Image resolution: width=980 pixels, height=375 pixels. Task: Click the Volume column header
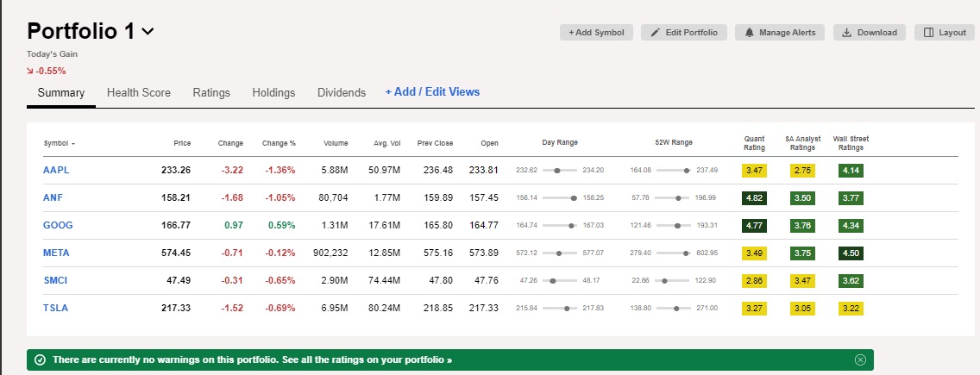click(336, 143)
